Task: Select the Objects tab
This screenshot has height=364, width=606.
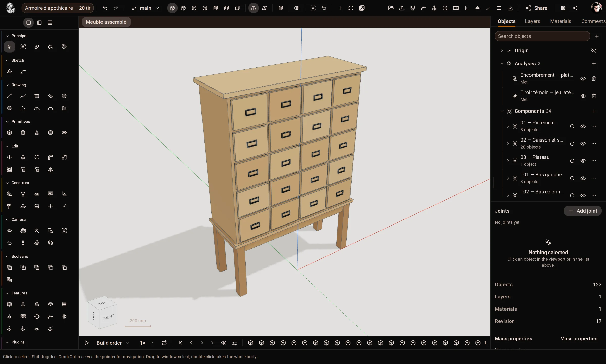Action: 506,21
